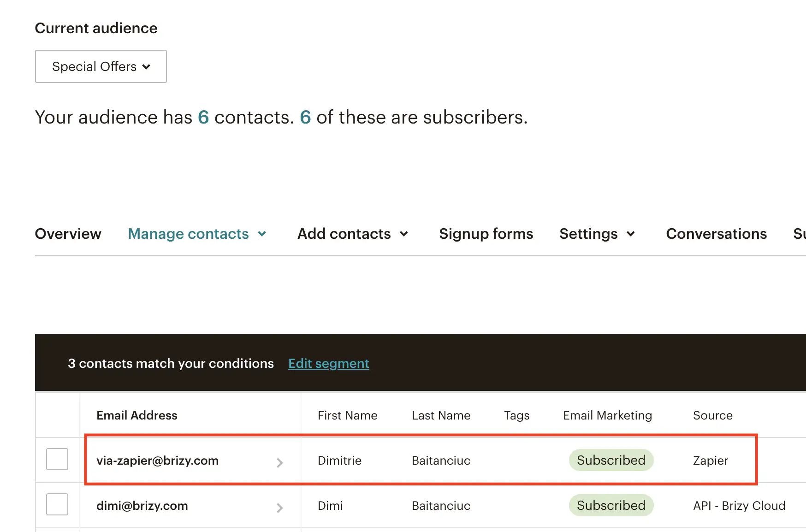This screenshot has height=532, width=806.
Task: Open the Conversations tab
Action: pos(716,234)
